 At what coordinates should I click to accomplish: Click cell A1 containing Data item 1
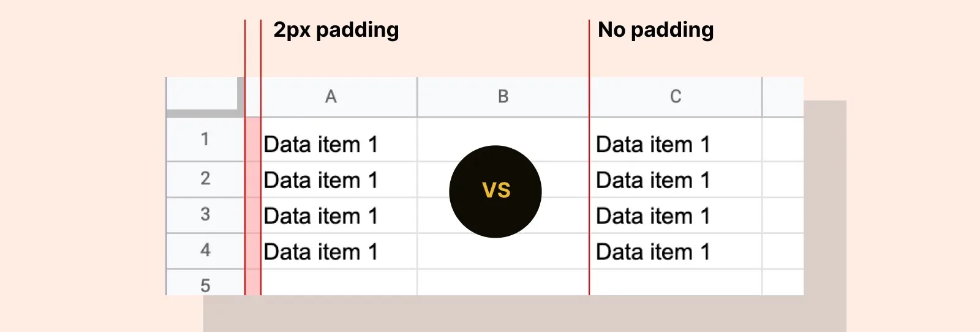[x=320, y=145]
